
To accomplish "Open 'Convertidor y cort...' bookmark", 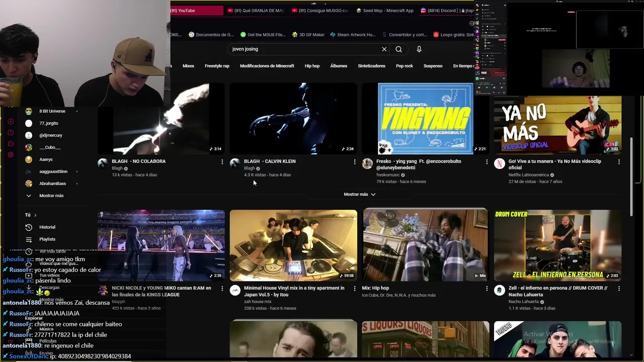I will tap(404, 35).
